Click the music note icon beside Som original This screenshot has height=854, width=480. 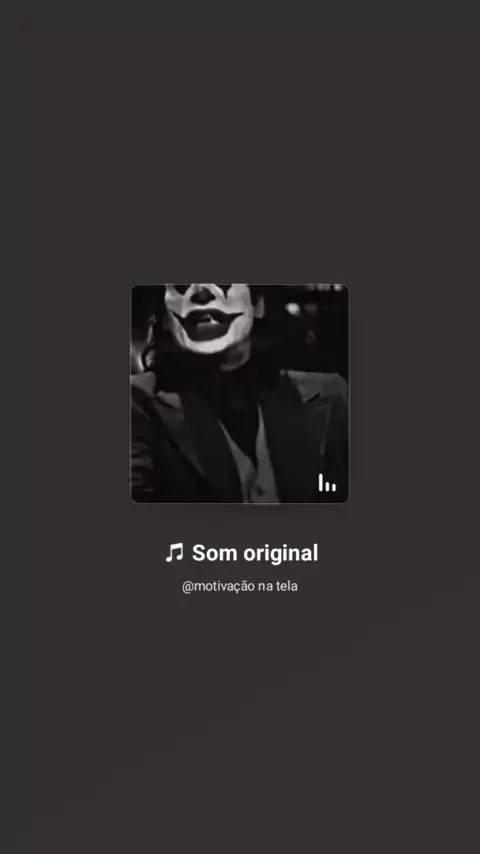(x=175, y=553)
